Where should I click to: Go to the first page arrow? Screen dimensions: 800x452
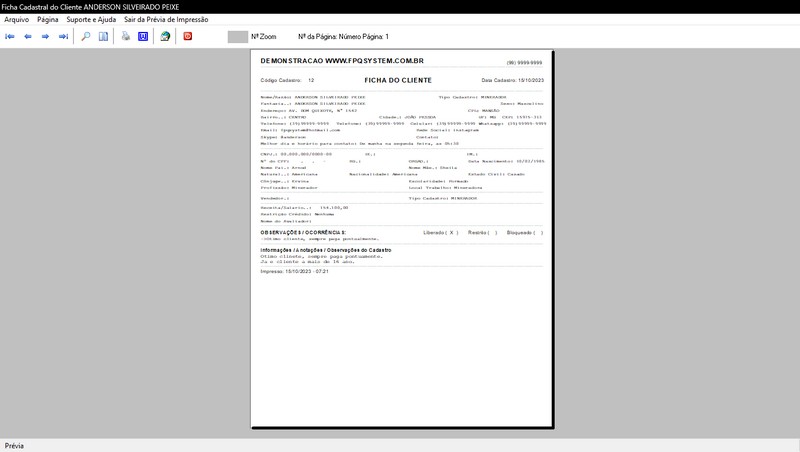pos(10,36)
